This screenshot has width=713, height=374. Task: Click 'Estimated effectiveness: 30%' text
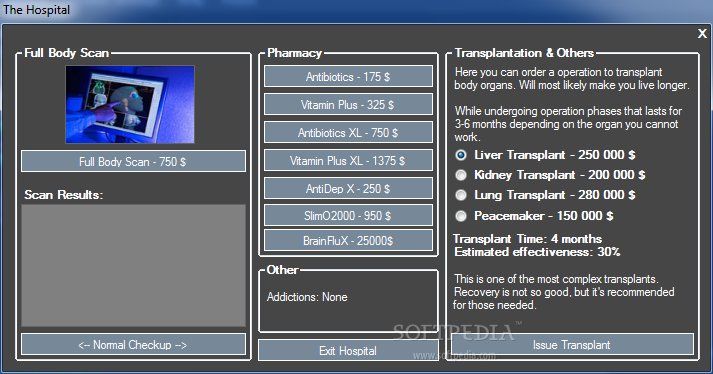pos(537,252)
